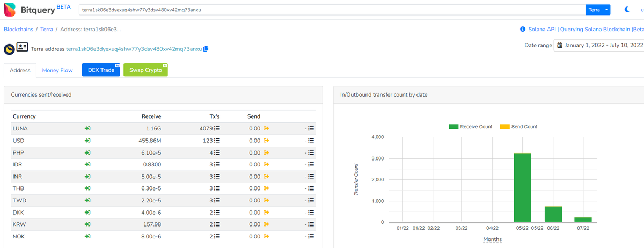This screenshot has width=644, height=248.
Task: Open TWD send transactions list icon
Action: point(311,200)
